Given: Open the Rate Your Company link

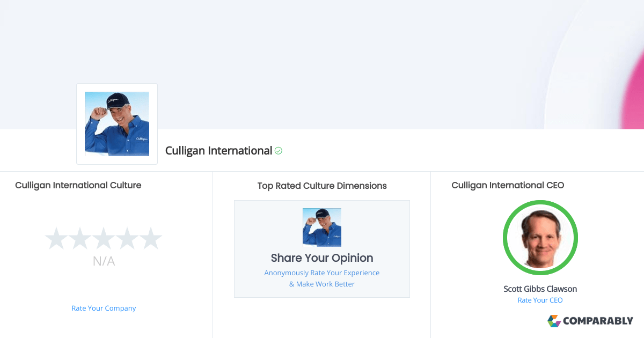Looking at the screenshot, I should (104, 308).
